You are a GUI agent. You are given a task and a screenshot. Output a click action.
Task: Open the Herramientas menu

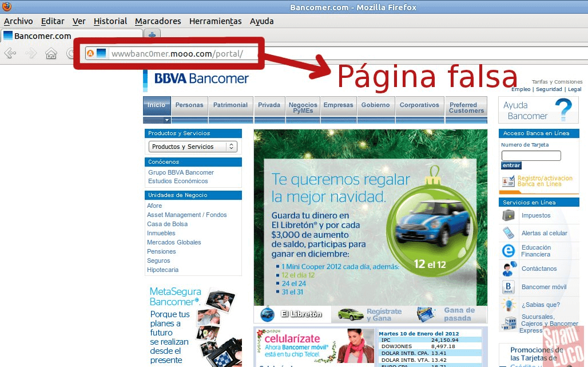215,21
